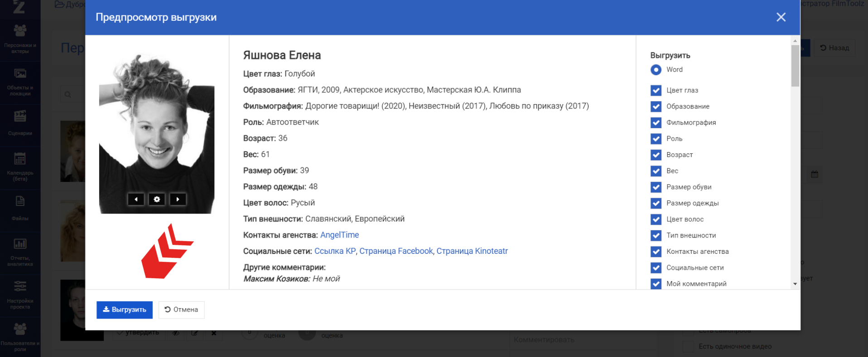Show previous photo of Яшнова Елена
This screenshot has width=868, height=357.
(x=136, y=199)
